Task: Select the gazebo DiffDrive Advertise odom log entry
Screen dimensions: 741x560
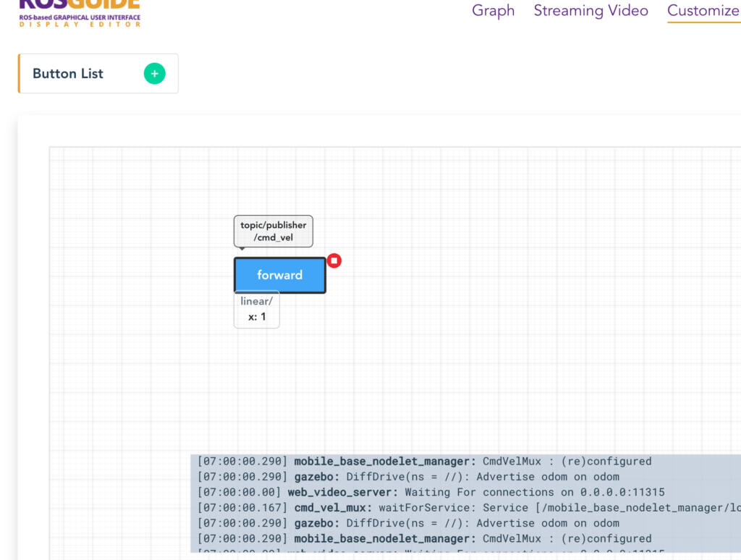Action: 409,476
